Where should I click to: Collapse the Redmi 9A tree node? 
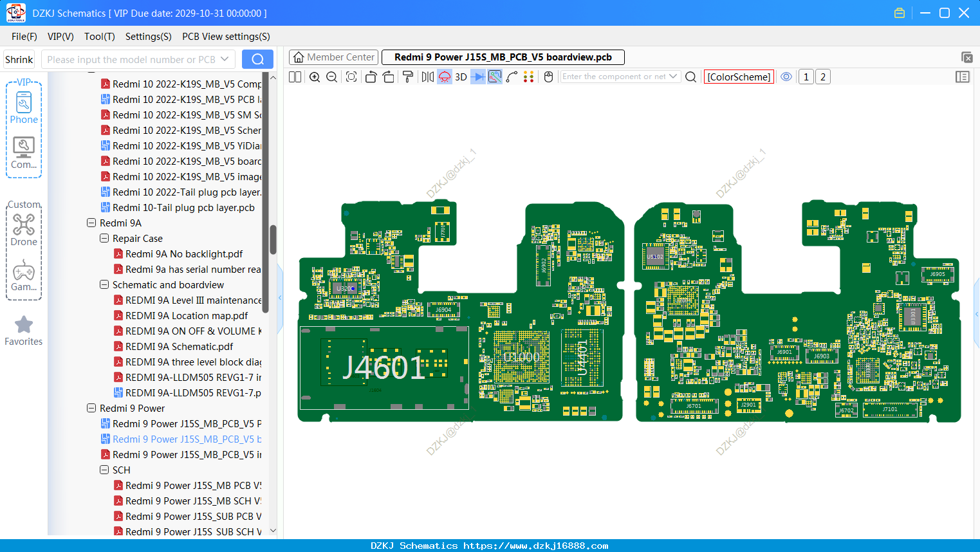(x=91, y=223)
